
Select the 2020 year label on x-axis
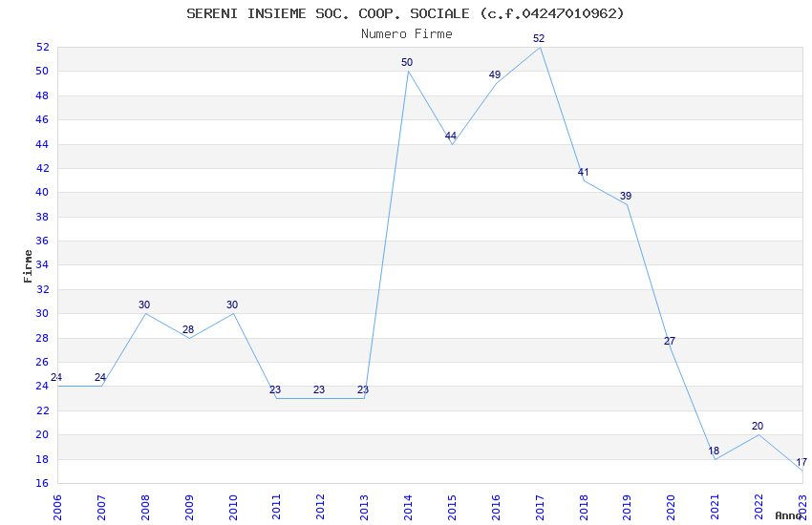click(x=672, y=507)
